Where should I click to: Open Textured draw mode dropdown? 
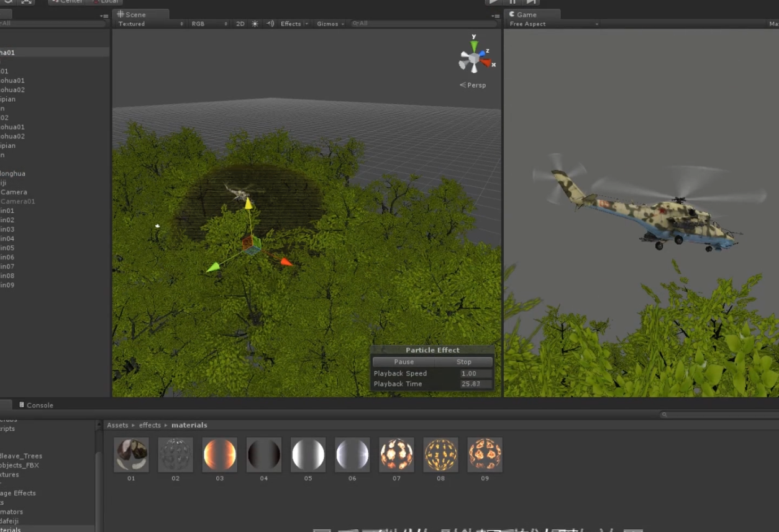click(151, 24)
